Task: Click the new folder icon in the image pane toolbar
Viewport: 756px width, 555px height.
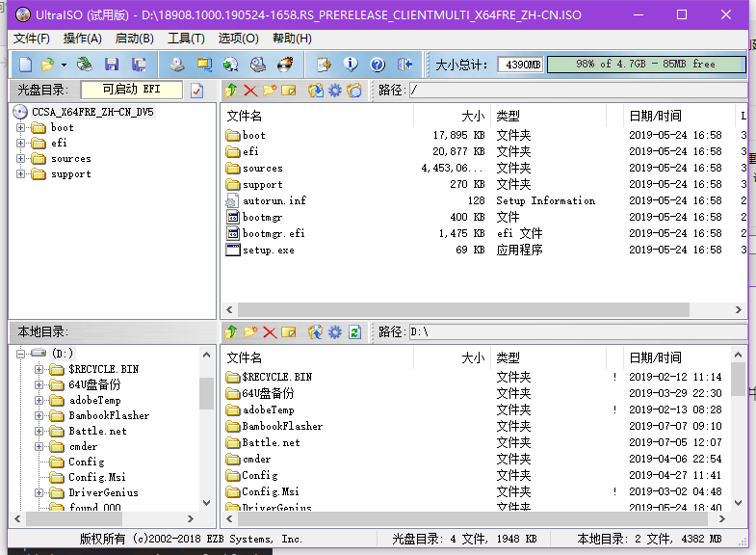Action: (270, 91)
